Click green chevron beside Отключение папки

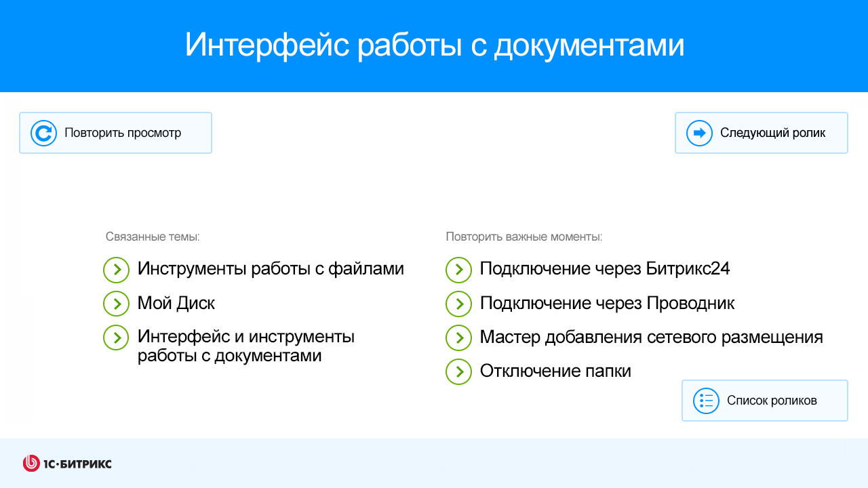[458, 371]
